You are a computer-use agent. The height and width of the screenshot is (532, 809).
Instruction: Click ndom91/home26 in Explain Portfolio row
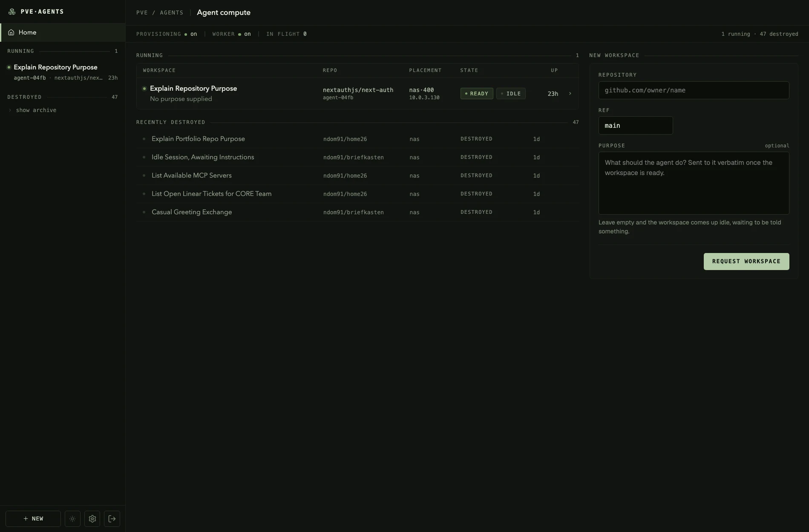pyautogui.click(x=345, y=139)
